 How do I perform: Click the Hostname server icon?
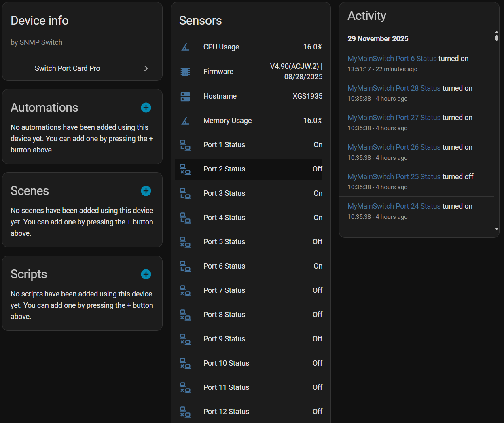(x=185, y=96)
